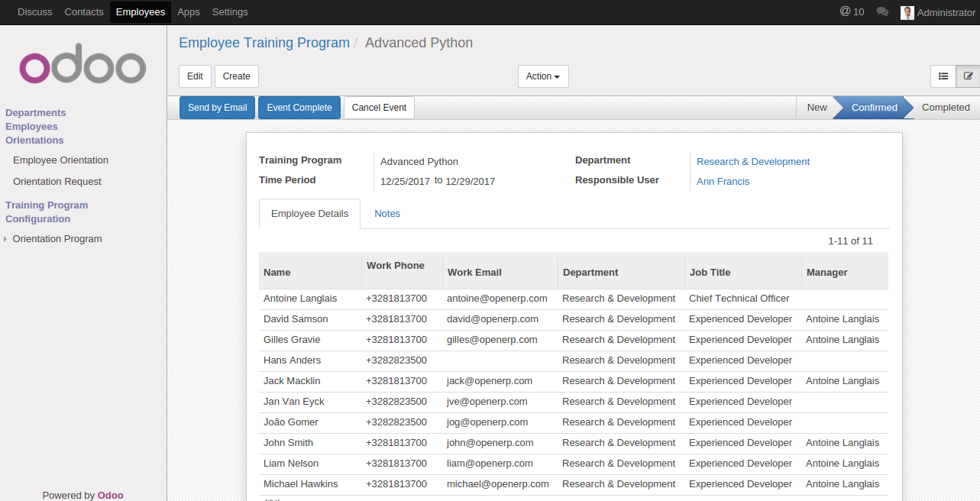Go to the Apps menu
Screen dimensions: 980x501
(189, 12)
